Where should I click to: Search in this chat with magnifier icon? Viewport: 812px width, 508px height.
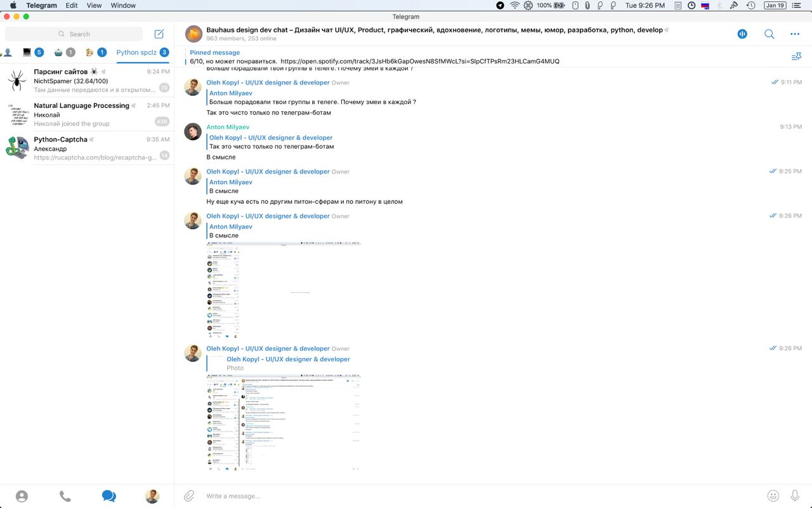769,34
